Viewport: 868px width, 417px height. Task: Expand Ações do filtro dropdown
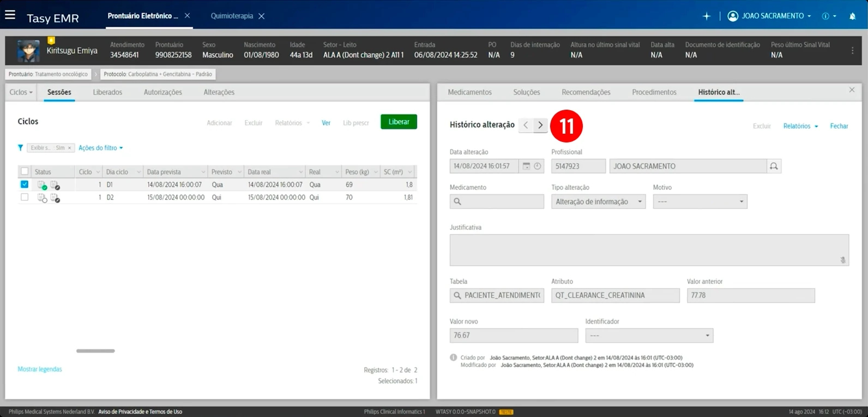click(x=101, y=148)
